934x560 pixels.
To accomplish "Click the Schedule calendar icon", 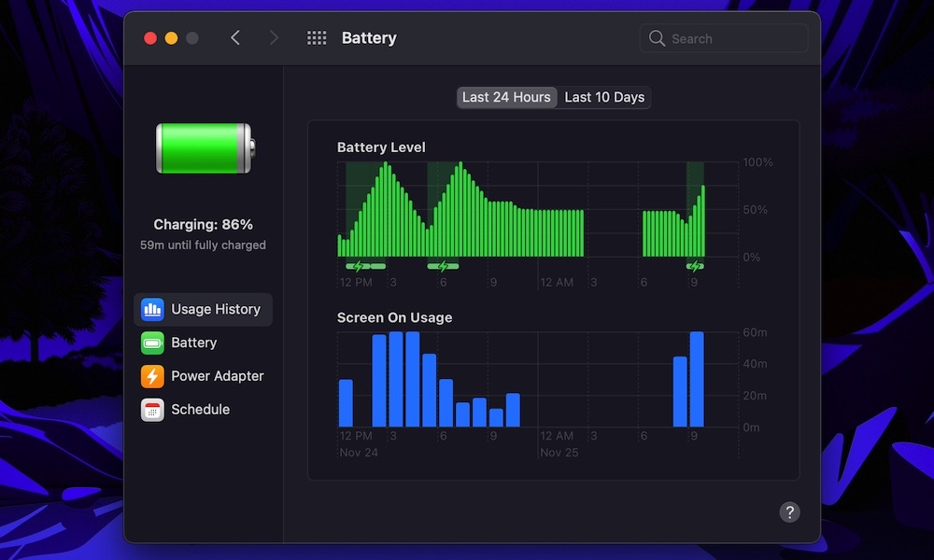I will click(x=152, y=410).
